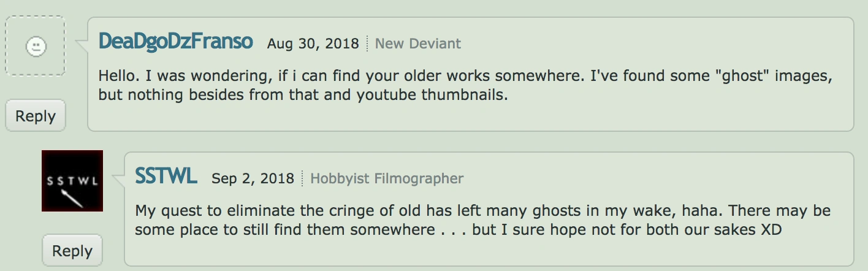This screenshot has height=271, width=868.
Task: Click DeaDgoDzFranso's default smiley avatar
Action: 36,47
